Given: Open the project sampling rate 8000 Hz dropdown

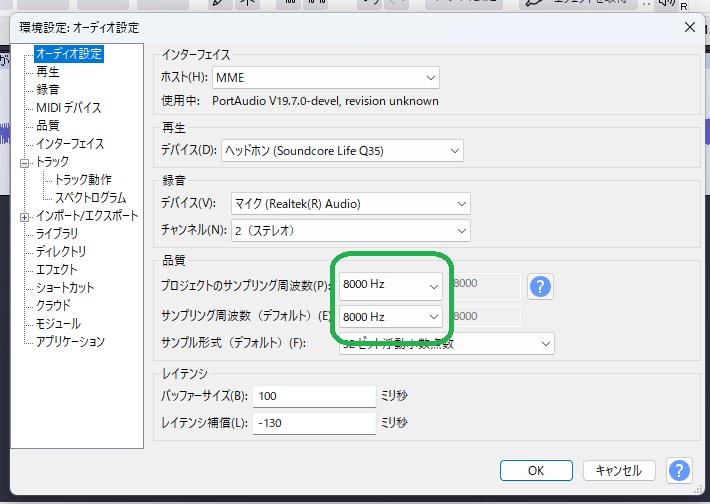Looking at the screenshot, I should point(391,286).
